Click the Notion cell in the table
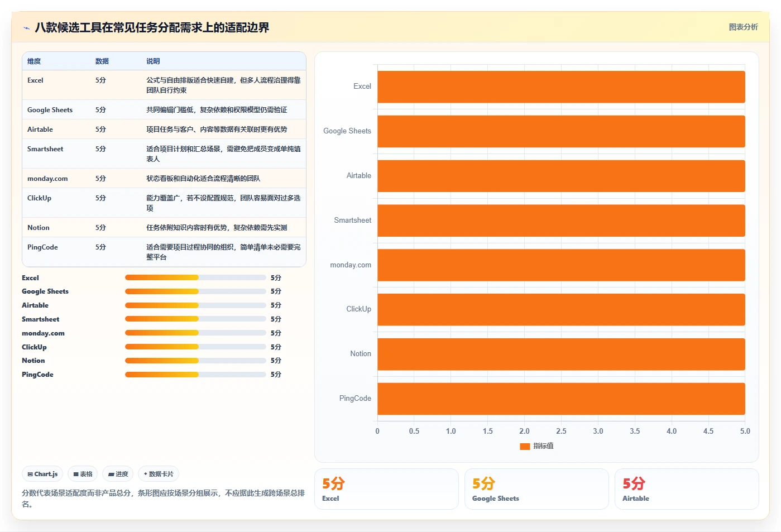 [x=39, y=228]
